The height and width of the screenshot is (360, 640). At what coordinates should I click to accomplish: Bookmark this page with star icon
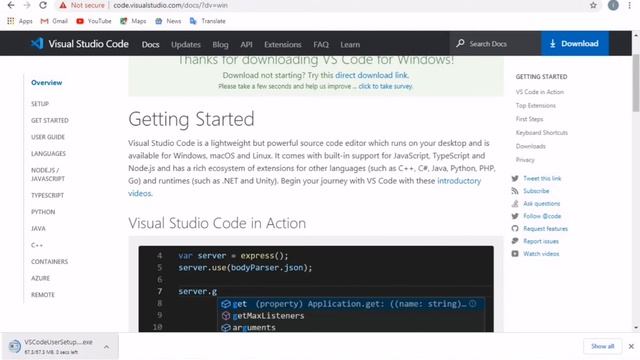click(593, 5)
